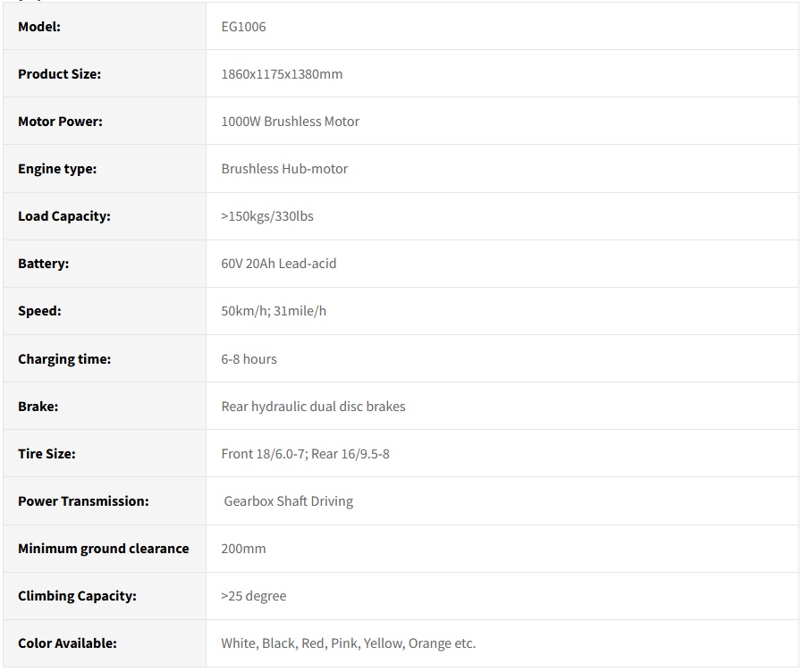Click the Load Capacity label
Viewport: 802px width, 672px height.
pos(64,216)
